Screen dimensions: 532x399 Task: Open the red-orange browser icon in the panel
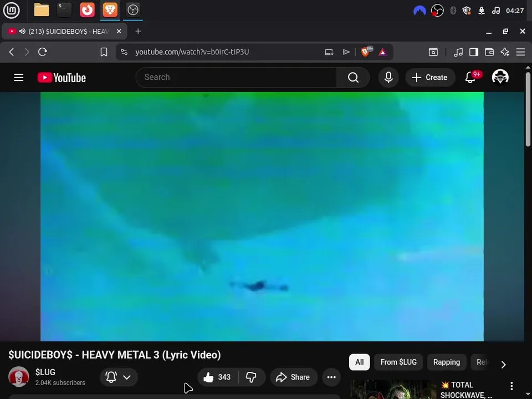pos(87,10)
